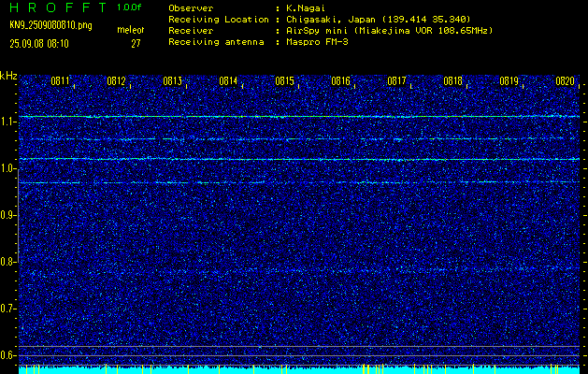Image resolution: width=588 pixels, height=374 pixels.
Task: Click the 0814 time marker
Action: [228, 81]
